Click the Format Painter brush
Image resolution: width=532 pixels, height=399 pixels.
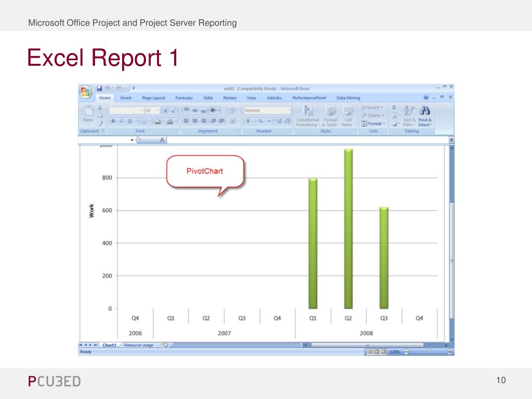tap(100, 124)
